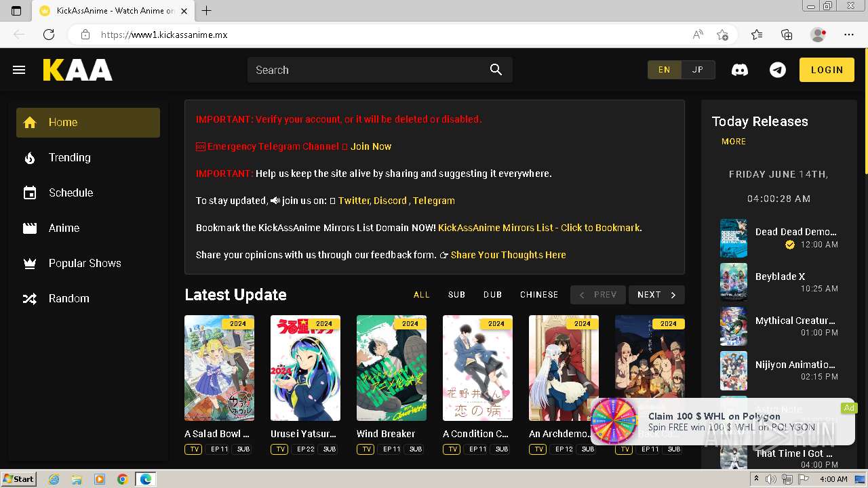View site information lock icon
Viewport: 868px width, 488px height.
point(85,35)
